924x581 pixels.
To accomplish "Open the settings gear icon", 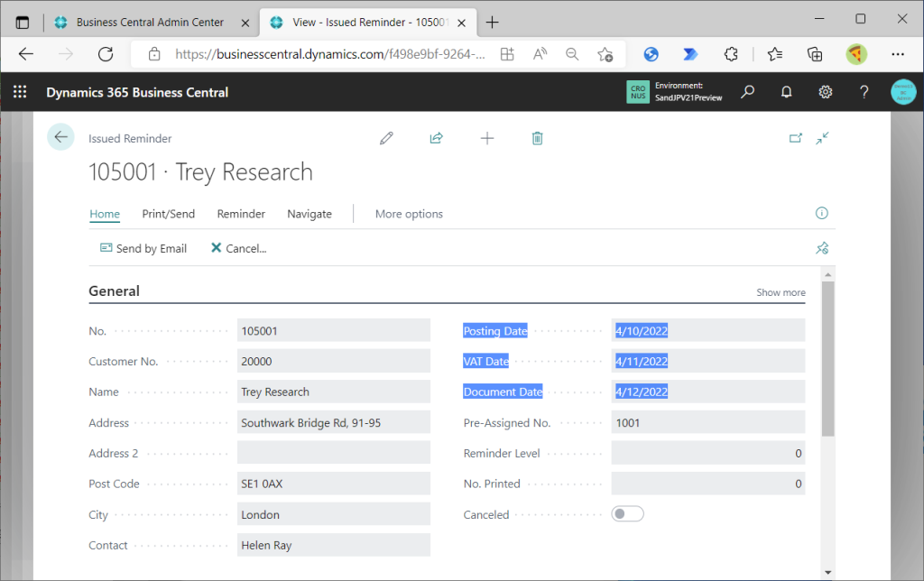I will [825, 92].
